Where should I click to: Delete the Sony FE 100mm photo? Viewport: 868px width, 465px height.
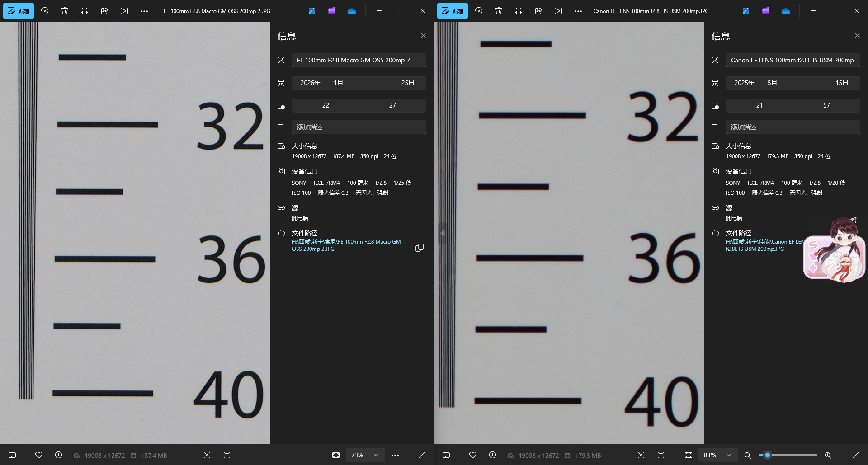tap(65, 11)
